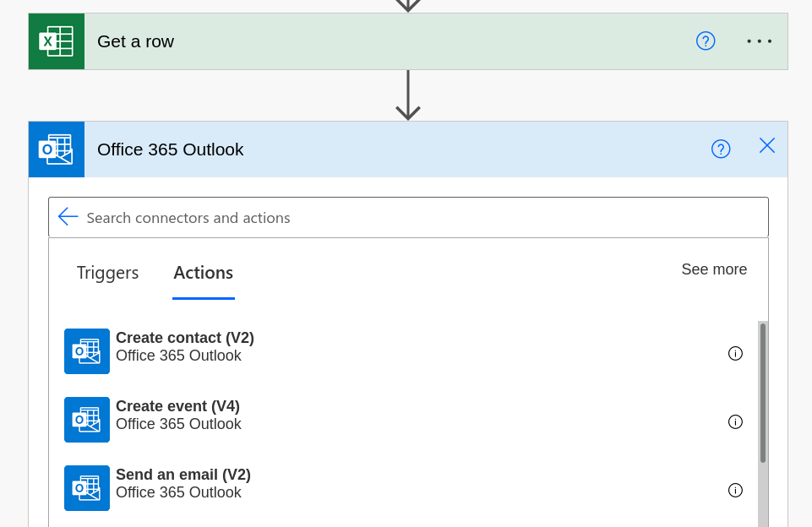Click the Create event (V4) Outlook icon
Image resolution: width=812 pixels, height=527 pixels.
87,420
